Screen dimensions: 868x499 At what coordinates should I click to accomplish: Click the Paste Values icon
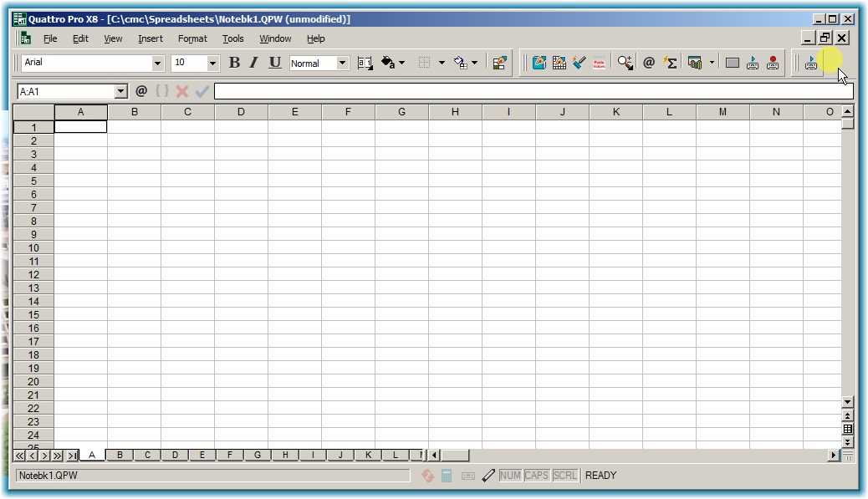coord(599,63)
